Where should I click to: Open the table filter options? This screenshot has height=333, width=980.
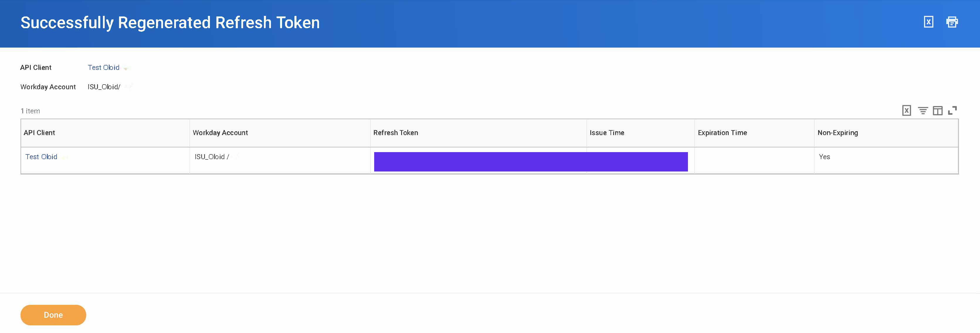point(923,111)
